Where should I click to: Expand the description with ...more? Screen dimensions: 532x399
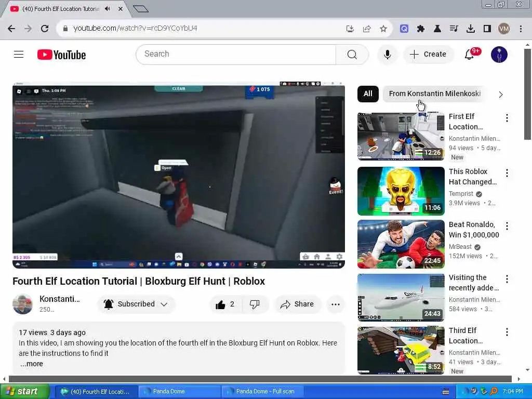click(x=32, y=364)
